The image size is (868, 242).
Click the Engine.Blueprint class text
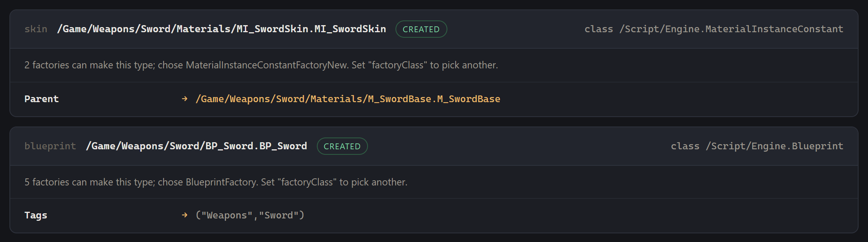pos(757,146)
